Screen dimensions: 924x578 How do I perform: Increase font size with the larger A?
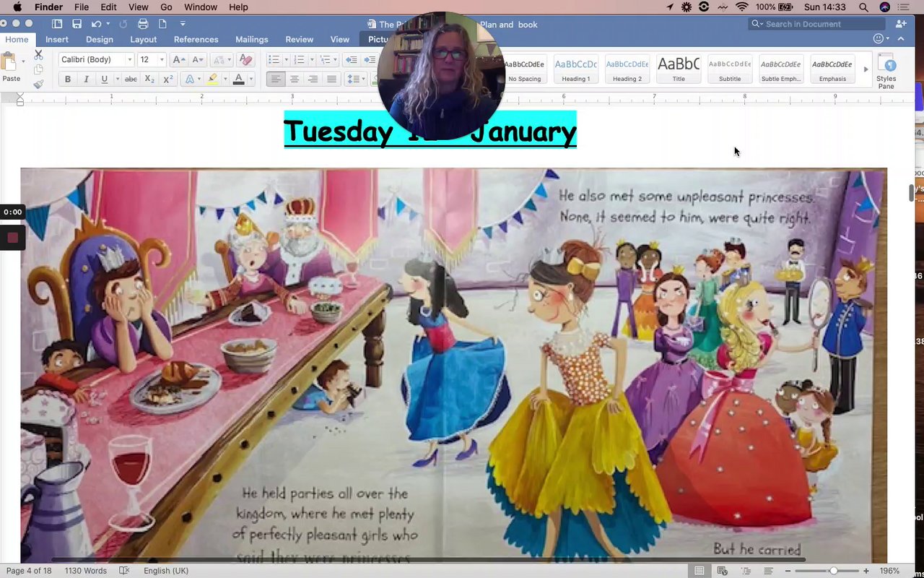(179, 60)
